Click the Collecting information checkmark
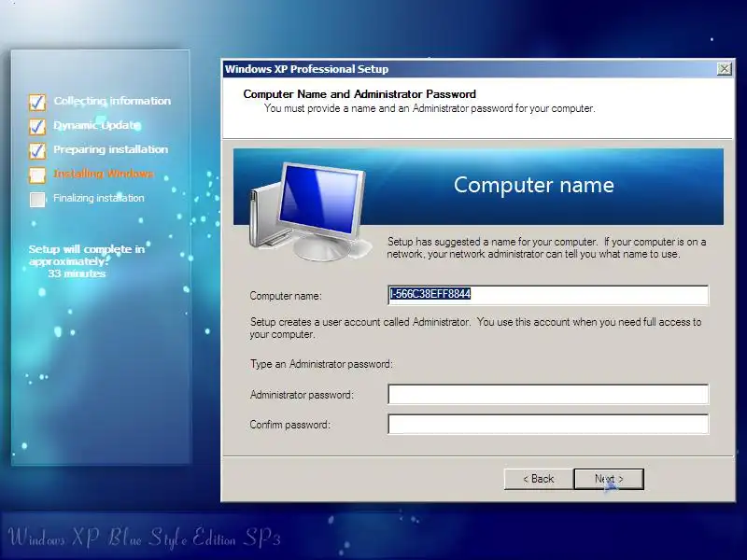The width and height of the screenshot is (747, 560). point(37,102)
